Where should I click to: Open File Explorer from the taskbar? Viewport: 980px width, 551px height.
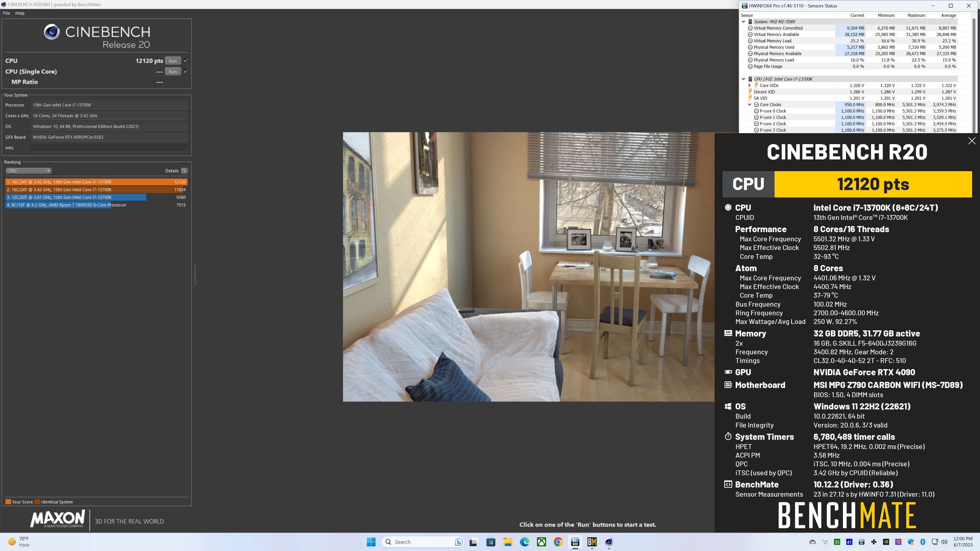pyautogui.click(x=508, y=542)
